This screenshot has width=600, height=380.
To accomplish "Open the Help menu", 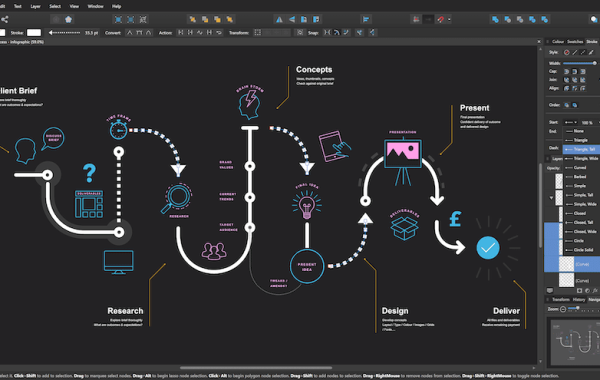I will click(116, 6).
